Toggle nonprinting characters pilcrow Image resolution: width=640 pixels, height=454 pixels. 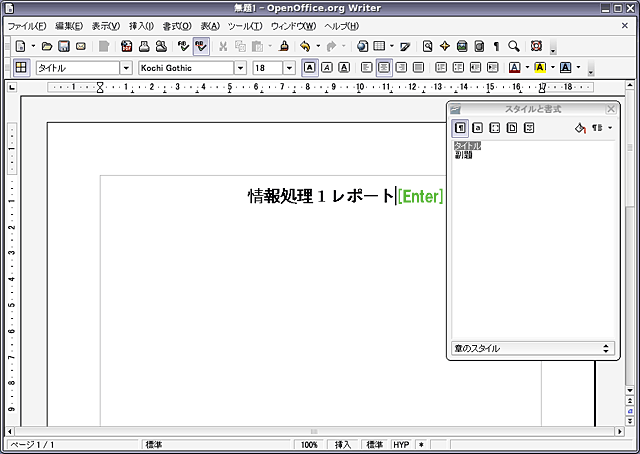pyautogui.click(x=496, y=46)
